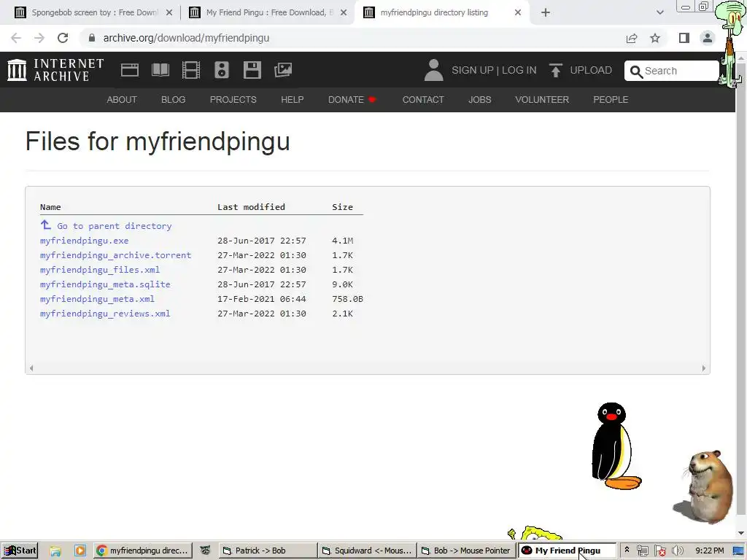Click the volume speaker tray icon

point(678,551)
